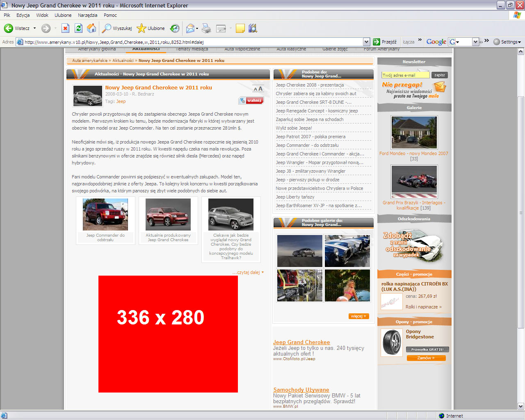This screenshot has height=420, width=525.
Task: Open the Wyszukaj search magnifier
Action: click(x=106, y=28)
